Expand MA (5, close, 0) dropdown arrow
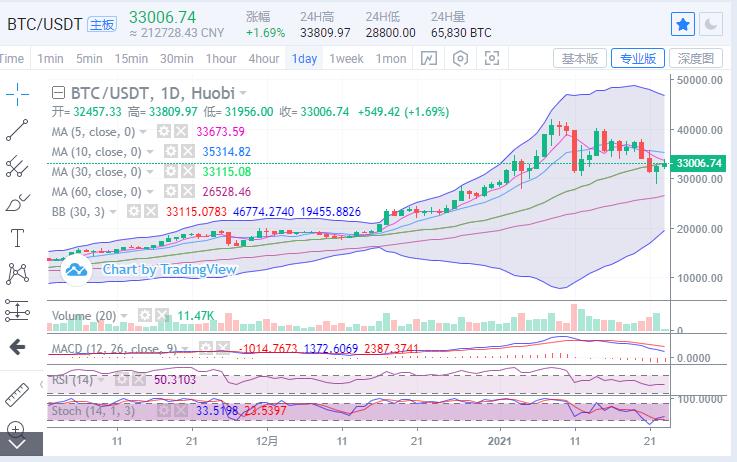Screen dimensions: 737x462 [x=143, y=132]
